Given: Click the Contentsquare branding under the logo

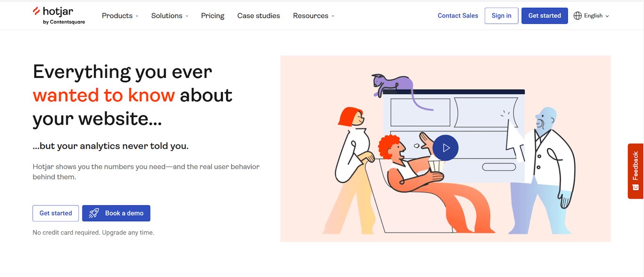Looking at the screenshot, I should (x=64, y=22).
